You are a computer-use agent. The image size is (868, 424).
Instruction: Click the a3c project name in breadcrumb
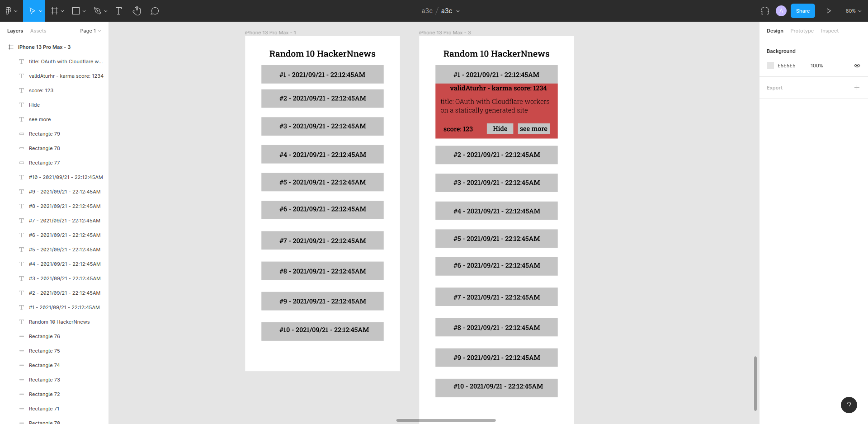(427, 11)
